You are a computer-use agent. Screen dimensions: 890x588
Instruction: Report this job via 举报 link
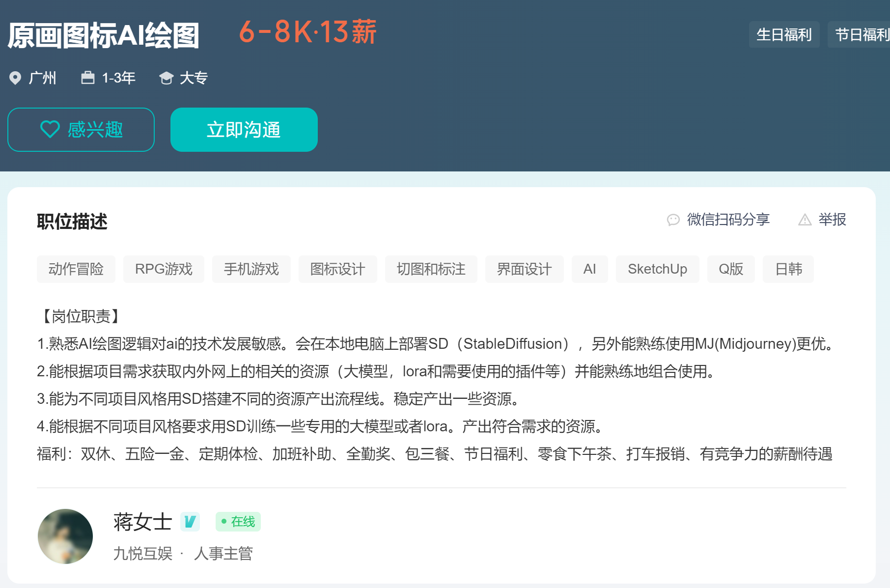click(832, 220)
